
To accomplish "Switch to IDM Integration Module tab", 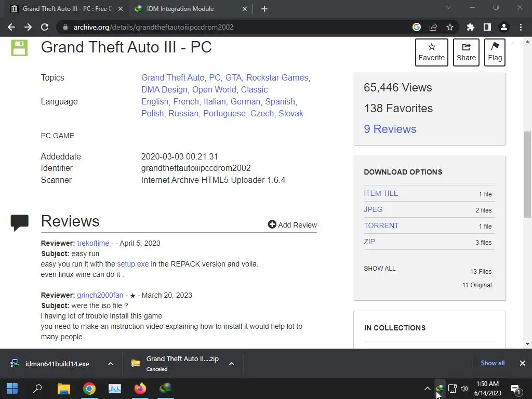I will tap(191, 9).
